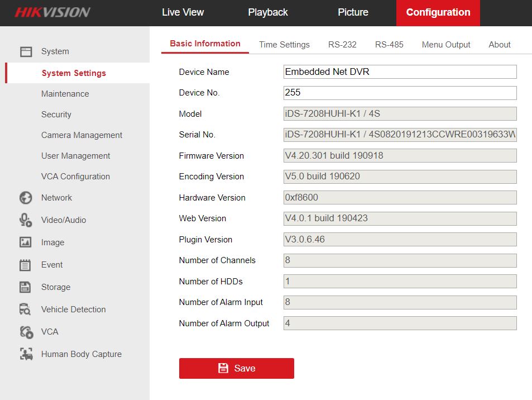Expand the System menu section
This screenshot has height=400, width=532.
(55, 51)
